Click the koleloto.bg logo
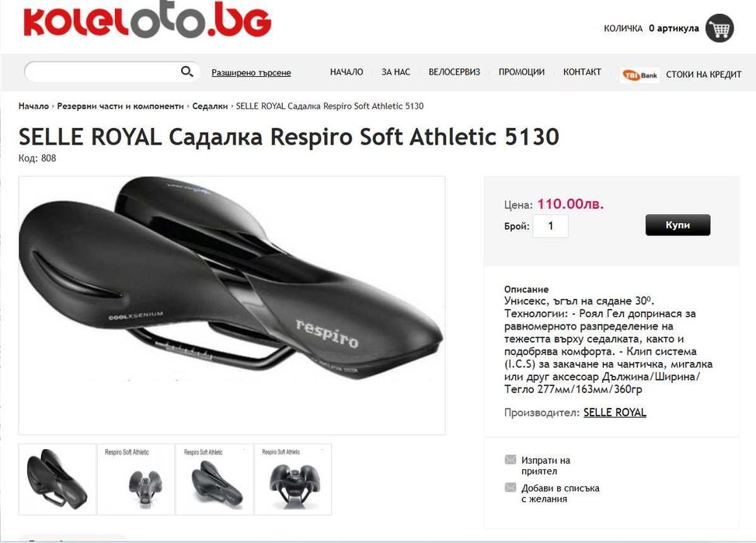This screenshot has width=756, height=543. tap(148, 19)
